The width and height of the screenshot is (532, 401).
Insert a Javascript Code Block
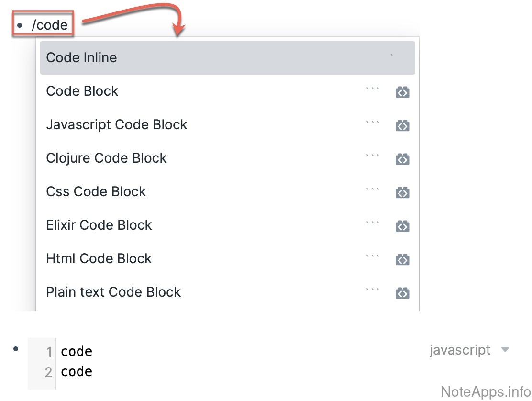click(x=117, y=125)
